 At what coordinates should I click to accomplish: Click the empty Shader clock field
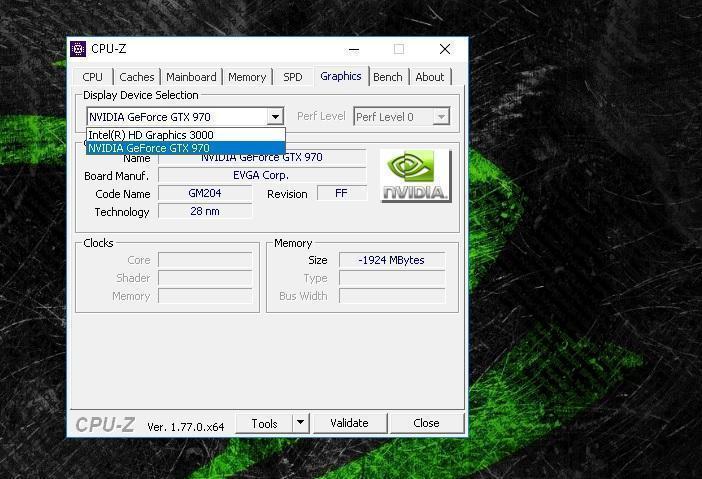pyautogui.click(x=205, y=278)
